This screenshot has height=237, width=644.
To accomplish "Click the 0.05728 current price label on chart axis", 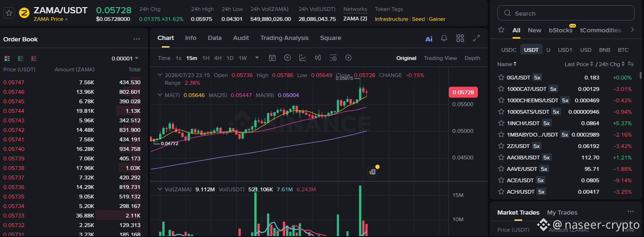I will click(x=463, y=92).
